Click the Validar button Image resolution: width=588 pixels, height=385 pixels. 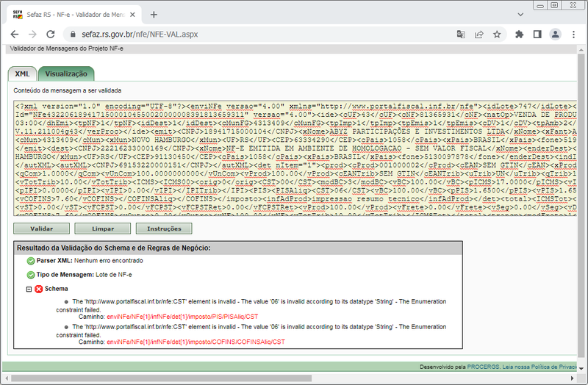(42, 229)
